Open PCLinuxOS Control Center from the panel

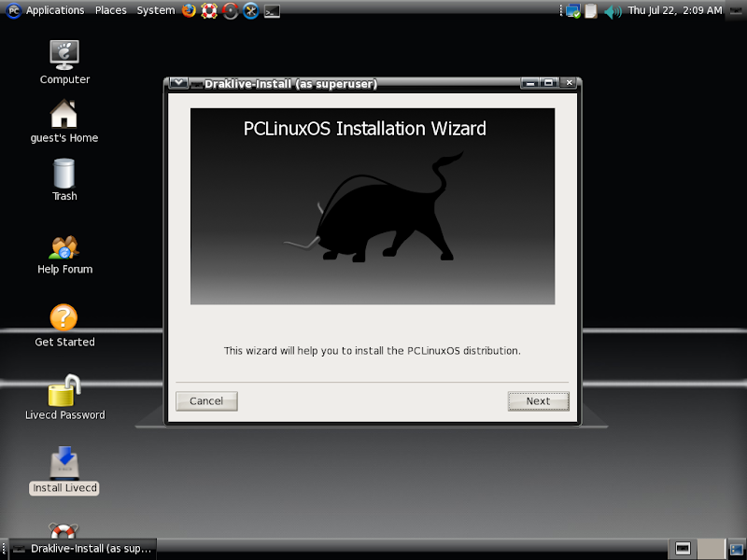point(249,10)
